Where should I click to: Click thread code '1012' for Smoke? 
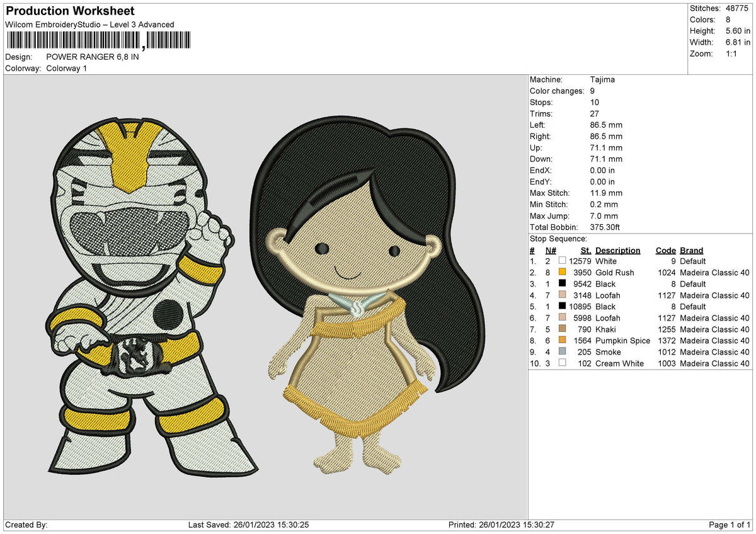(x=667, y=351)
